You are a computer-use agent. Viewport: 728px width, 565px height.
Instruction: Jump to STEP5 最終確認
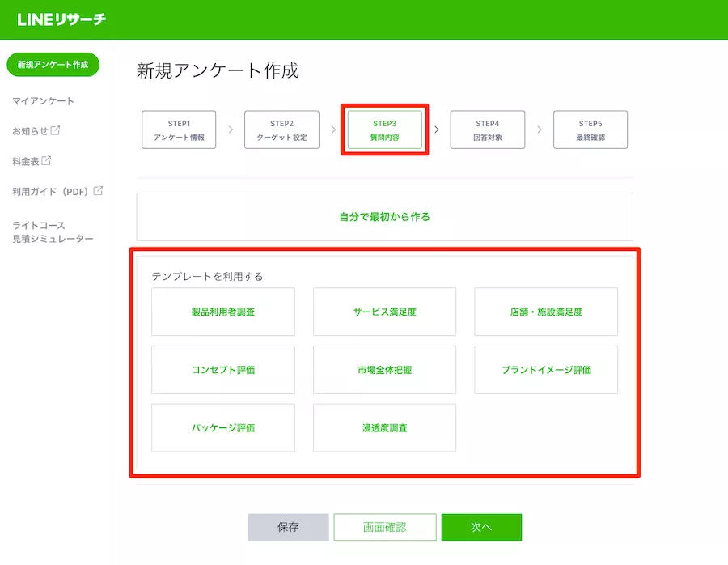[590, 130]
